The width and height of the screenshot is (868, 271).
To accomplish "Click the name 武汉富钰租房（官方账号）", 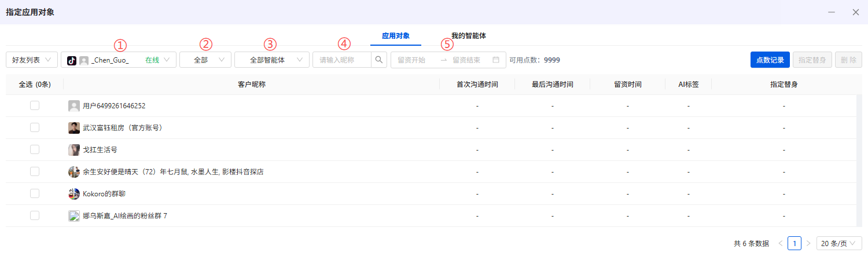I will coord(123,128).
